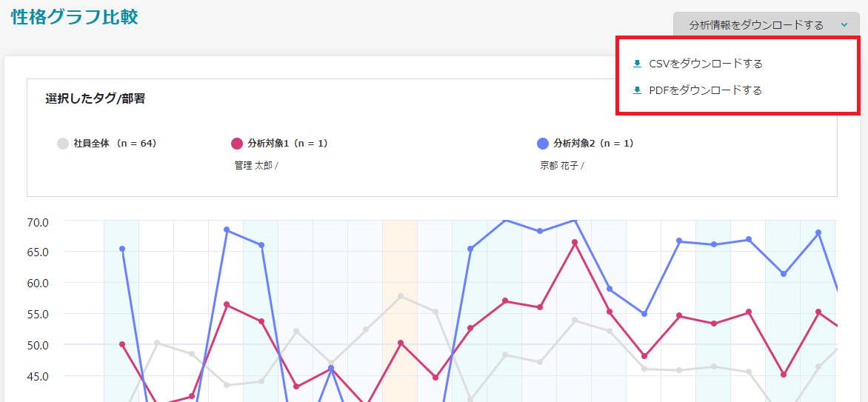Click the gray 社員全体 legend circle

(x=63, y=144)
